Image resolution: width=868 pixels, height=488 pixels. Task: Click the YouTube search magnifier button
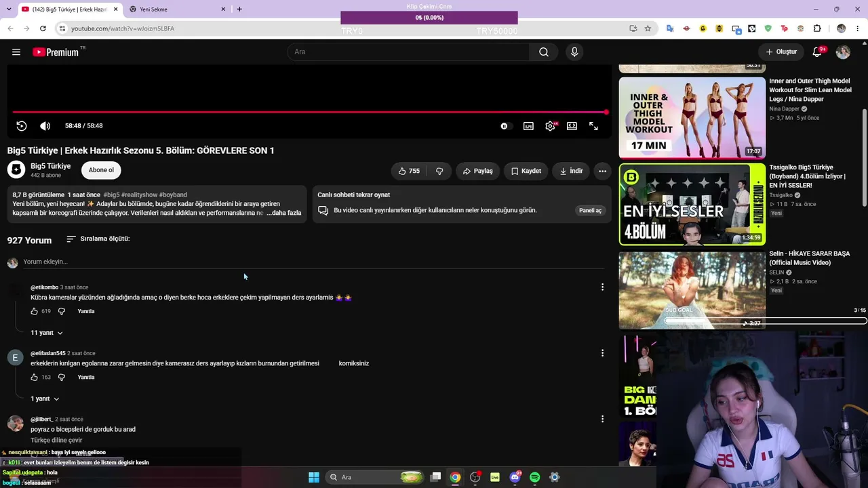tap(543, 52)
